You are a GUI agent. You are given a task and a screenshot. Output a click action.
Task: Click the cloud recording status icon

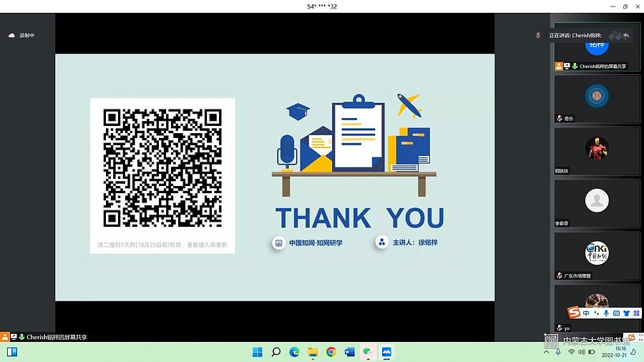coord(11,35)
